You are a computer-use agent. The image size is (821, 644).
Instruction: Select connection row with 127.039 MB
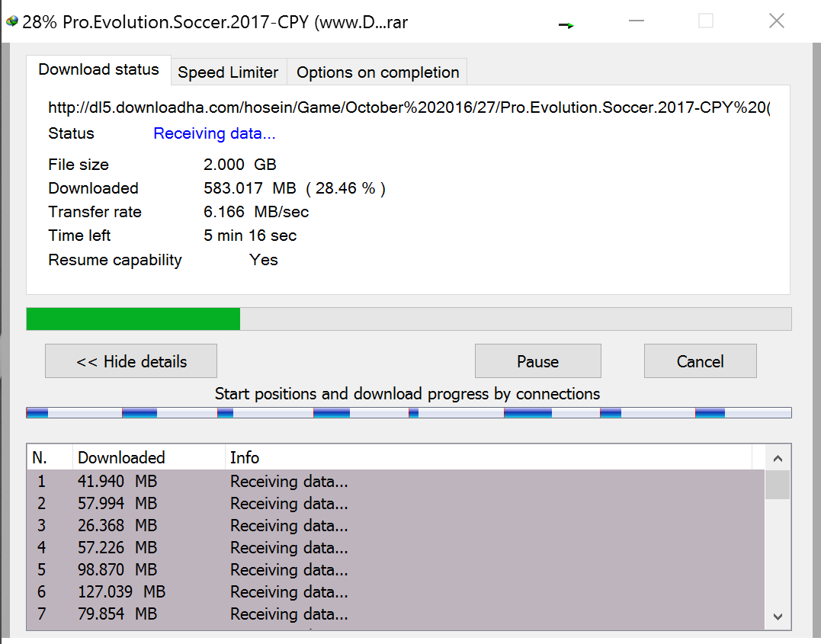(x=396, y=591)
